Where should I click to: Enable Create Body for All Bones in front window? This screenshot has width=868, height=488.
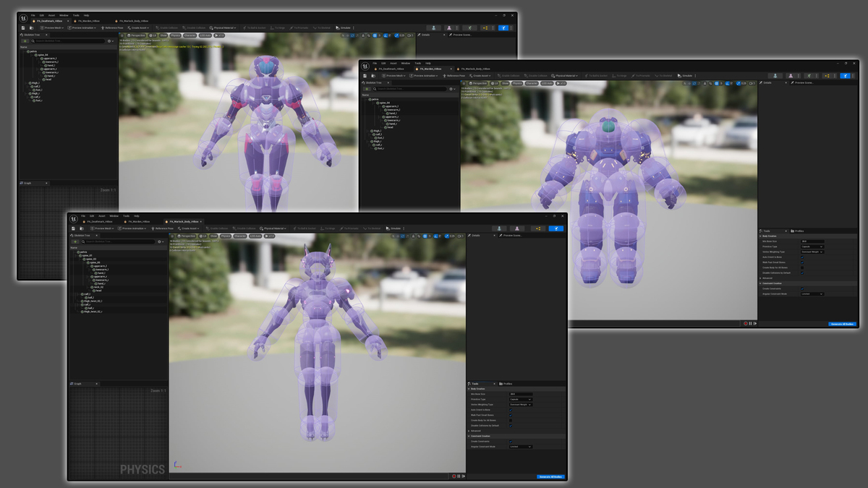(511, 420)
